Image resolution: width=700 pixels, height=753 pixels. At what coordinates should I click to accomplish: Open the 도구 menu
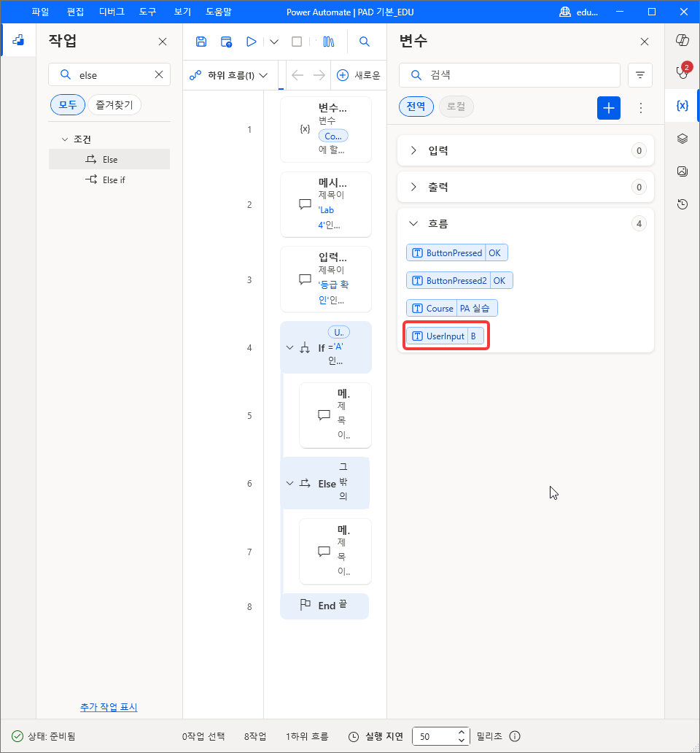coord(148,12)
